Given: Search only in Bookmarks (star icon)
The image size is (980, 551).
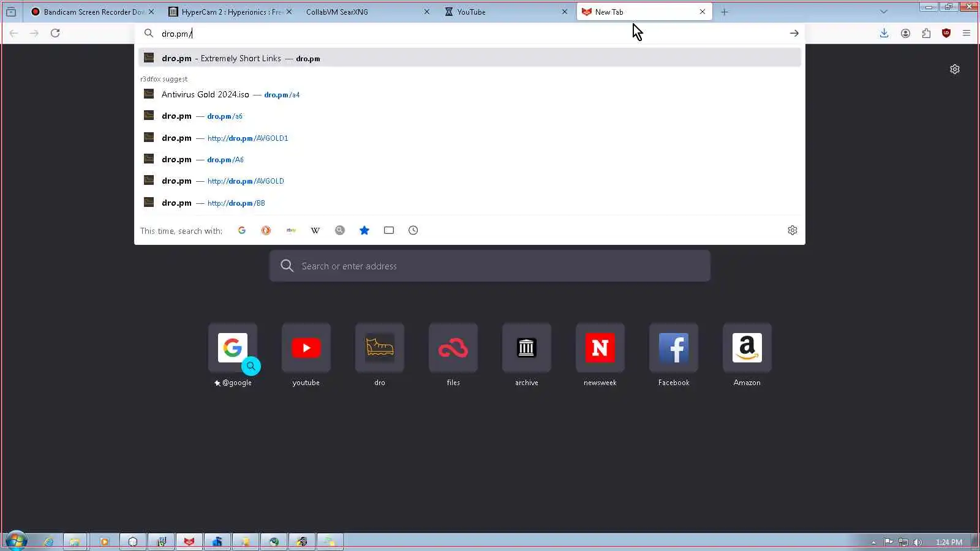Looking at the screenshot, I should 364,231.
